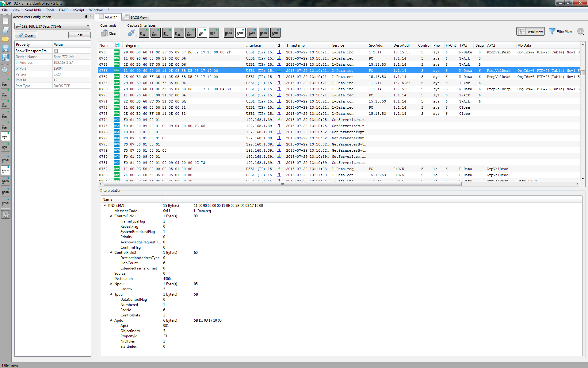Open settings gear at sidebar bottom
The width and height of the screenshot is (588, 368).
(6, 214)
